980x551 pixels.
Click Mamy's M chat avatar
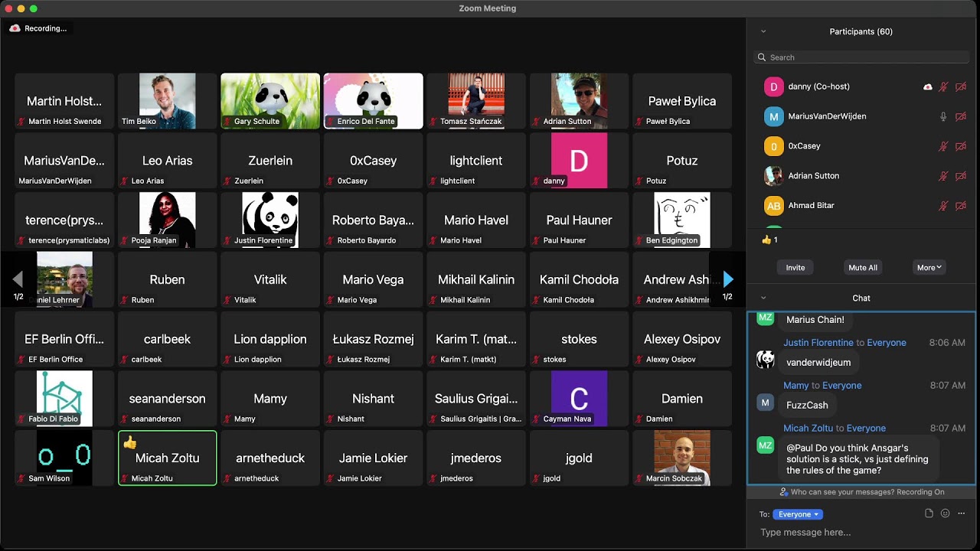coord(766,403)
